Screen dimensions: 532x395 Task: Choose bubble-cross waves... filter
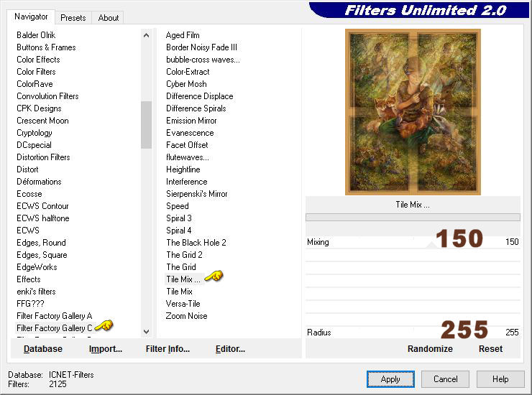[203, 60]
